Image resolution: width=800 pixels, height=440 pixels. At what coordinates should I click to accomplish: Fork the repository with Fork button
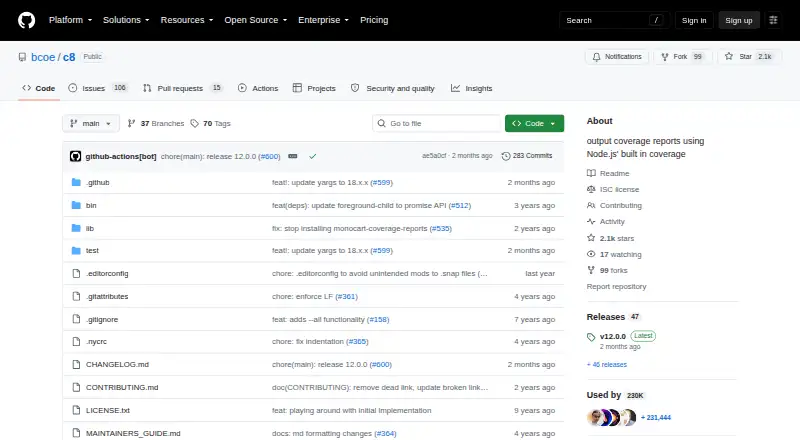coord(681,57)
